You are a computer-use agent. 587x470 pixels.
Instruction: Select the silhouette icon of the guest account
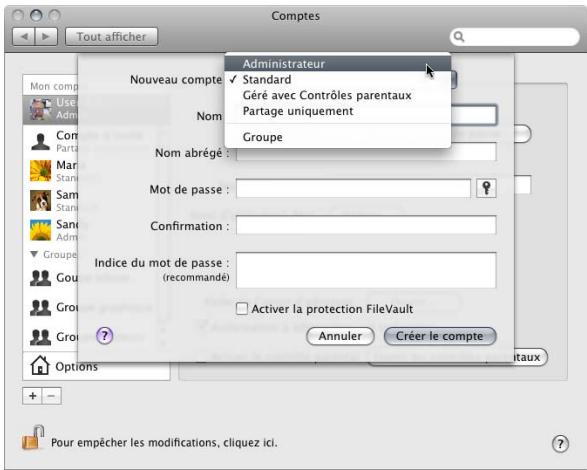40,142
